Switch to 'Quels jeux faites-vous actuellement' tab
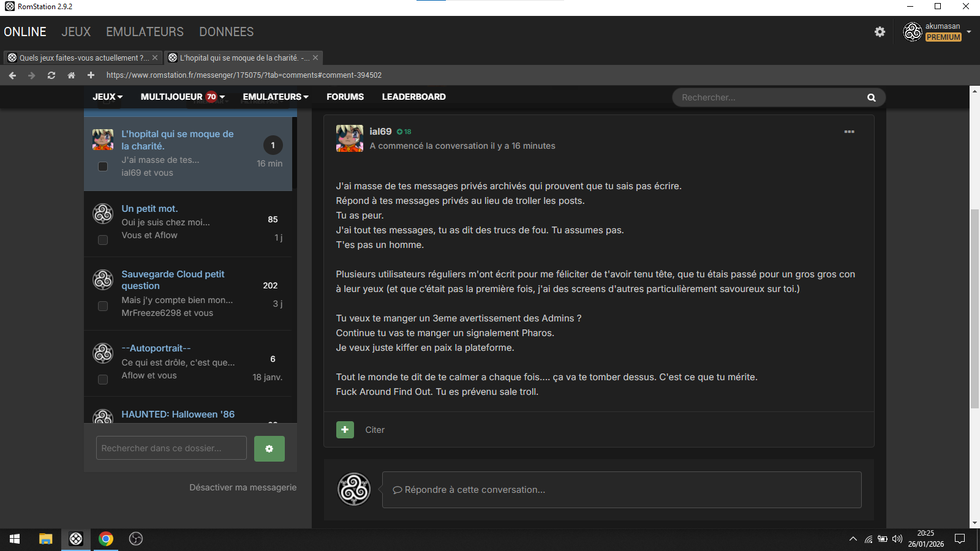The height and width of the screenshot is (551, 980). 80,58
